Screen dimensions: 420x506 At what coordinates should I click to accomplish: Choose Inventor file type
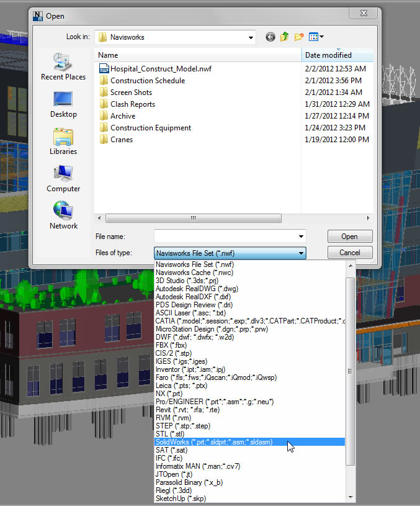(x=249, y=369)
